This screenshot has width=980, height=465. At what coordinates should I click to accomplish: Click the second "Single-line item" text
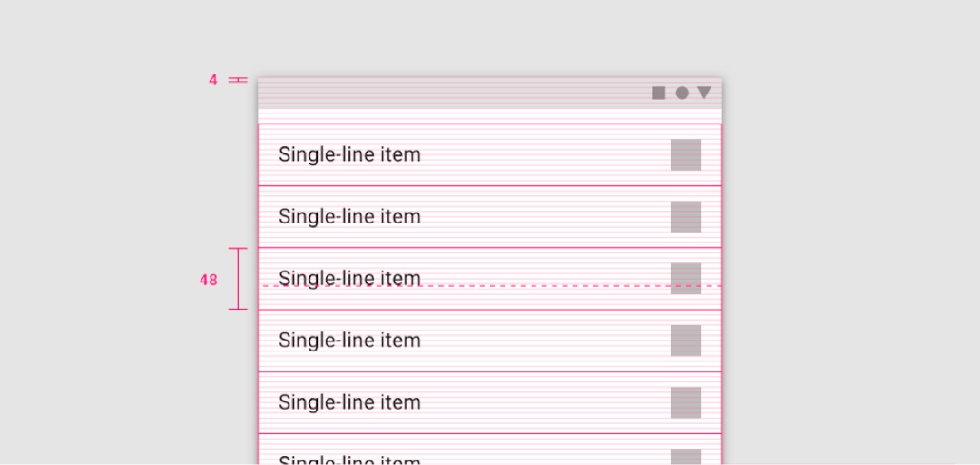pos(349,216)
